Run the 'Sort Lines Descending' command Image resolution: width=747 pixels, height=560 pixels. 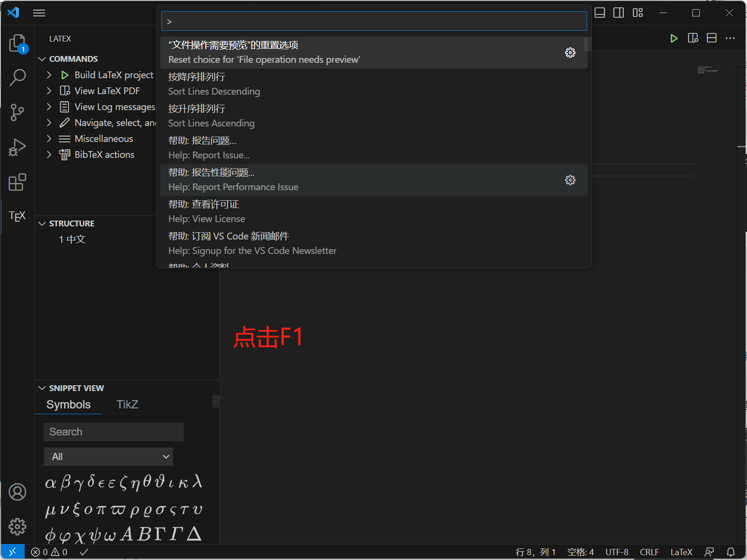click(x=374, y=84)
